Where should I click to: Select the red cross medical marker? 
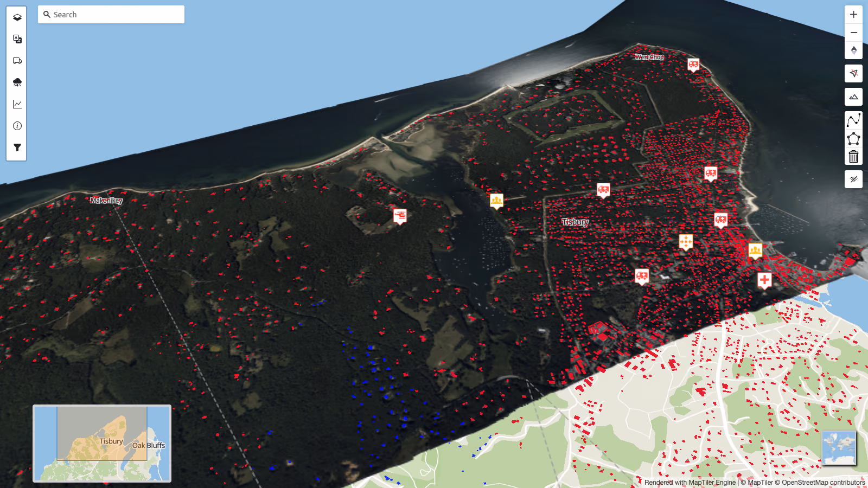(765, 280)
